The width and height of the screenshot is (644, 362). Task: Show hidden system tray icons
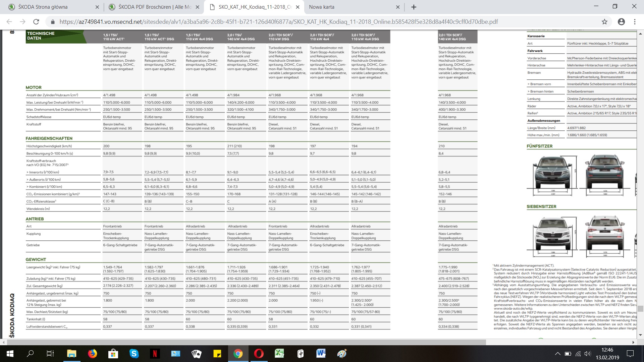click(557, 354)
